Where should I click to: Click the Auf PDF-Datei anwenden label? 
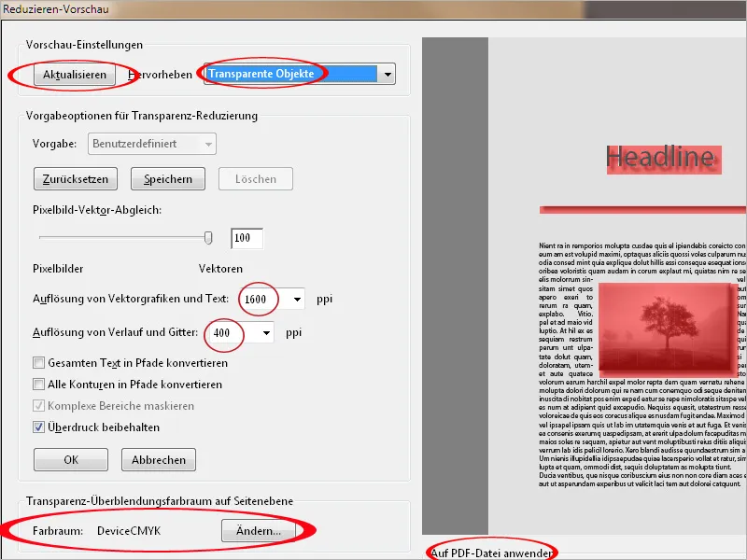pos(492,553)
